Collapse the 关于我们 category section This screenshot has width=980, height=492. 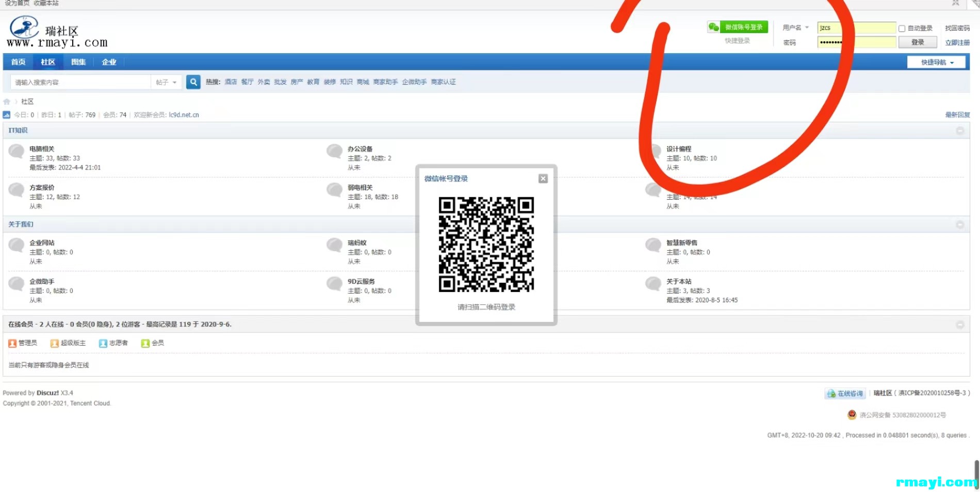tap(960, 225)
